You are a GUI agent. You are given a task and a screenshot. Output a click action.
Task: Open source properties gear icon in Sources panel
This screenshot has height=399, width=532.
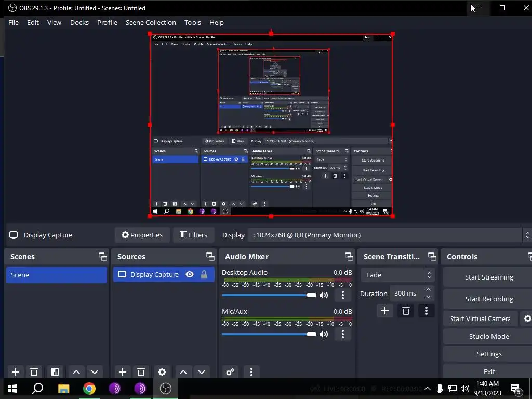point(162,372)
